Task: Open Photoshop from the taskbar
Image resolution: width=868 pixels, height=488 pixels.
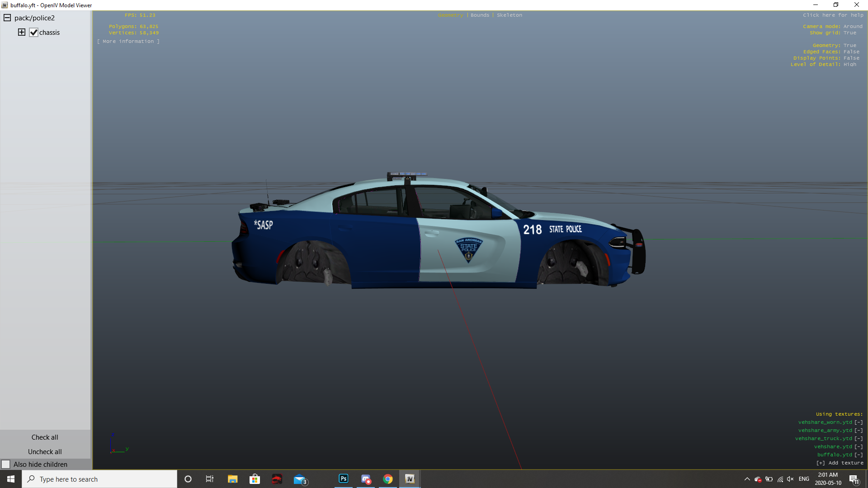Action: [344, 479]
